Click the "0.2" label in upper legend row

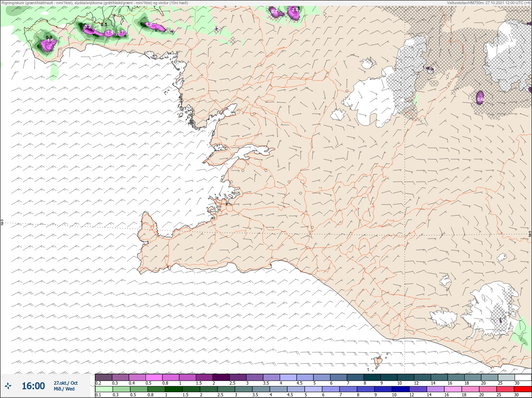[x=98, y=383]
